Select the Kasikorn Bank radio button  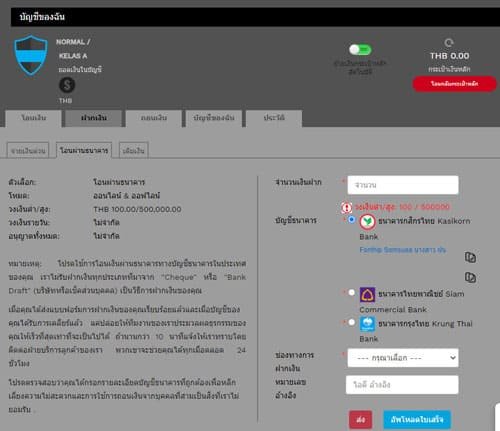[351, 220]
